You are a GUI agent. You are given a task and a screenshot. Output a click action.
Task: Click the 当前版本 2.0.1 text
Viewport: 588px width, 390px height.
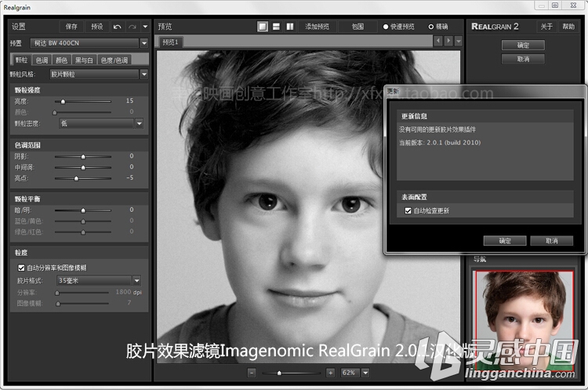tap(440, 143)
